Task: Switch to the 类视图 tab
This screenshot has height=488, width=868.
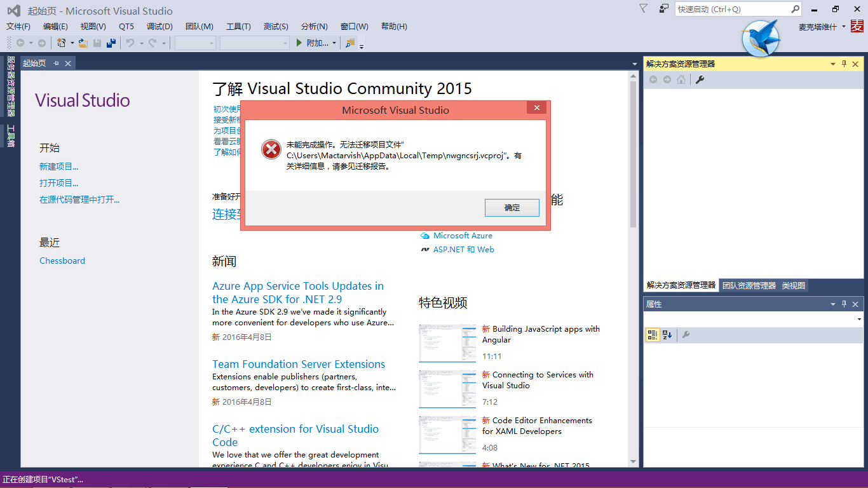Action: tap(794, 286)
